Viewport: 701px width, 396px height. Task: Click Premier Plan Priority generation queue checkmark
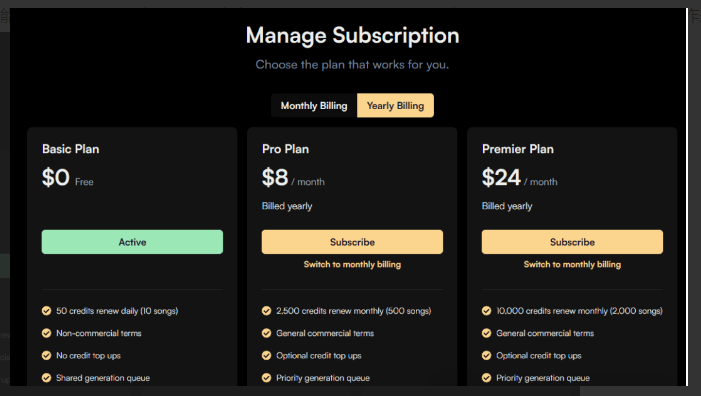(486, 378)
